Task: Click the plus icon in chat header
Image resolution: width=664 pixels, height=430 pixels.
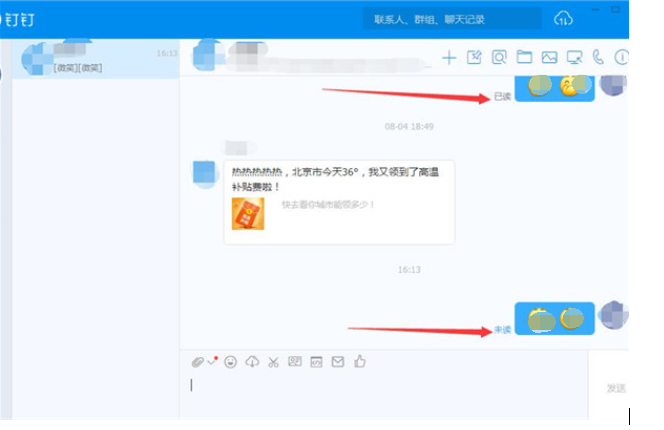Action: [449, 57]
